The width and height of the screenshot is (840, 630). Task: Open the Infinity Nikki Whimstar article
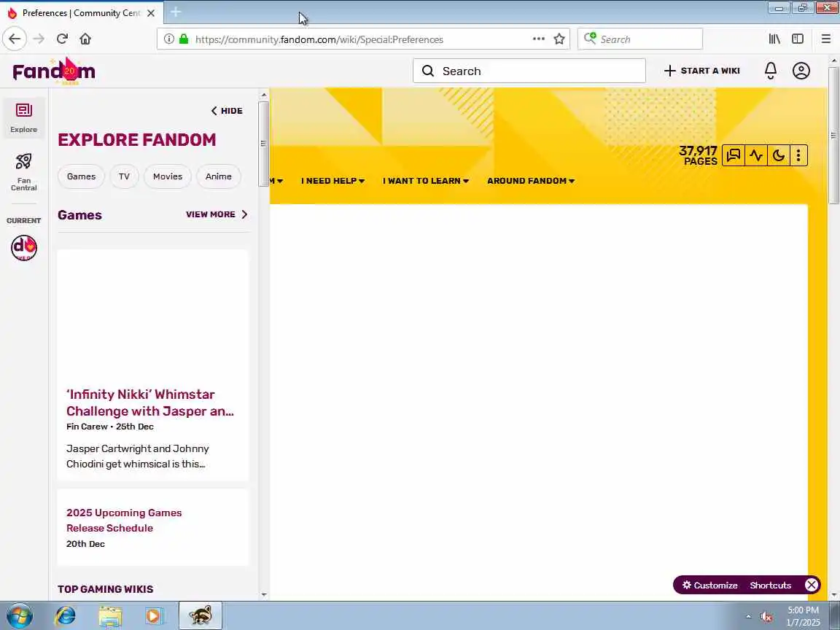(x=150, y=402)
